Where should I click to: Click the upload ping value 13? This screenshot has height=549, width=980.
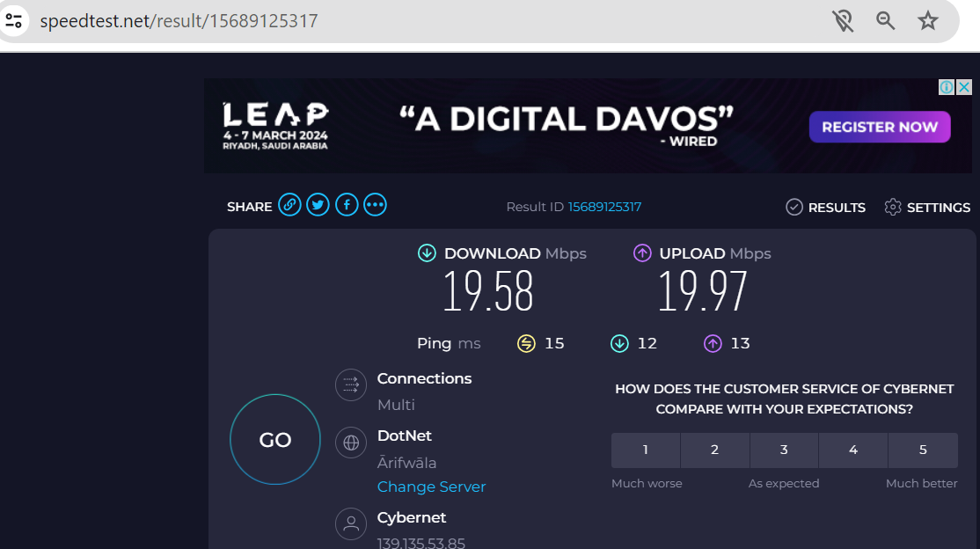pos(740,343)
